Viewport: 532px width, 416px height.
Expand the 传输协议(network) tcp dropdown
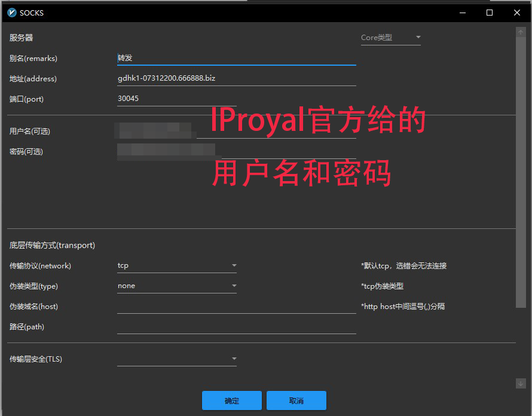(x=177, y=266)
